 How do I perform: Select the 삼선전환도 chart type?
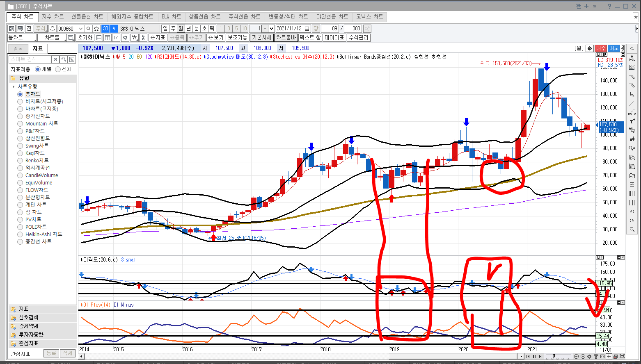tap(20, 138)
